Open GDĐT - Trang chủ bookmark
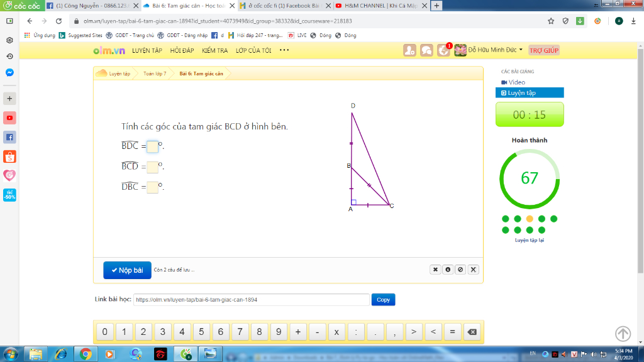 coord(130,35)
